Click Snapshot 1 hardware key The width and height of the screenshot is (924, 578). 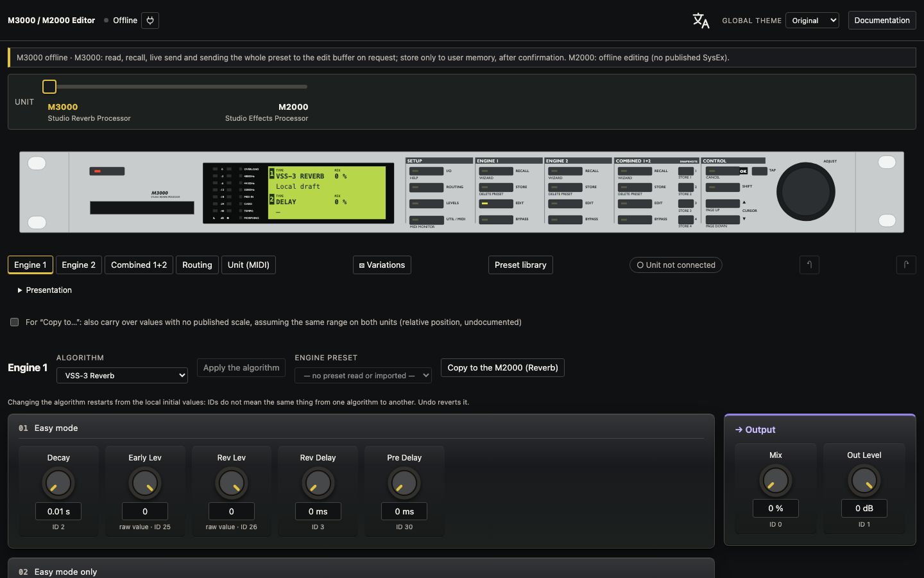[x=686, y=171]
